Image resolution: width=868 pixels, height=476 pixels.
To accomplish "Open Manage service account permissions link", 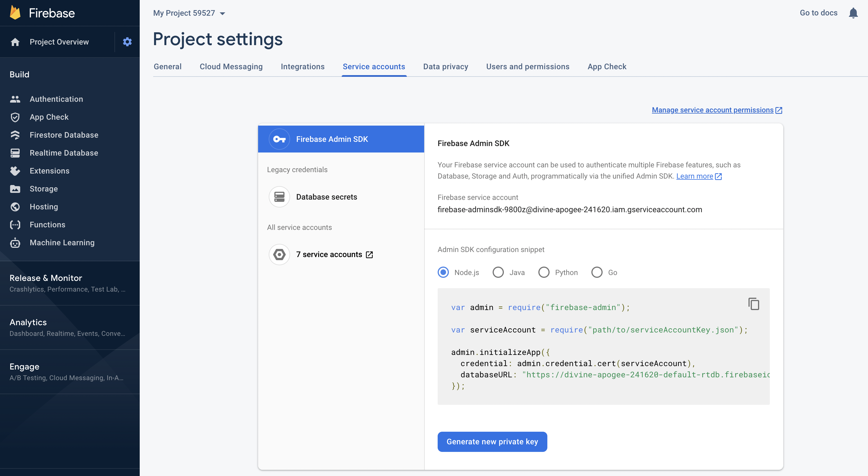I will coord(712,110).
